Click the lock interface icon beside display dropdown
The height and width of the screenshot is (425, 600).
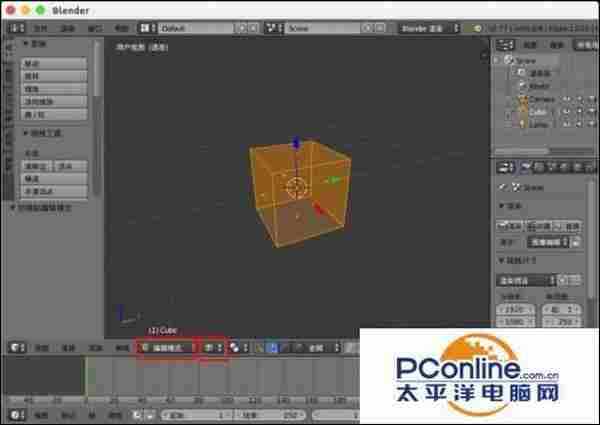pyautogui.click(x=577, y=242)
